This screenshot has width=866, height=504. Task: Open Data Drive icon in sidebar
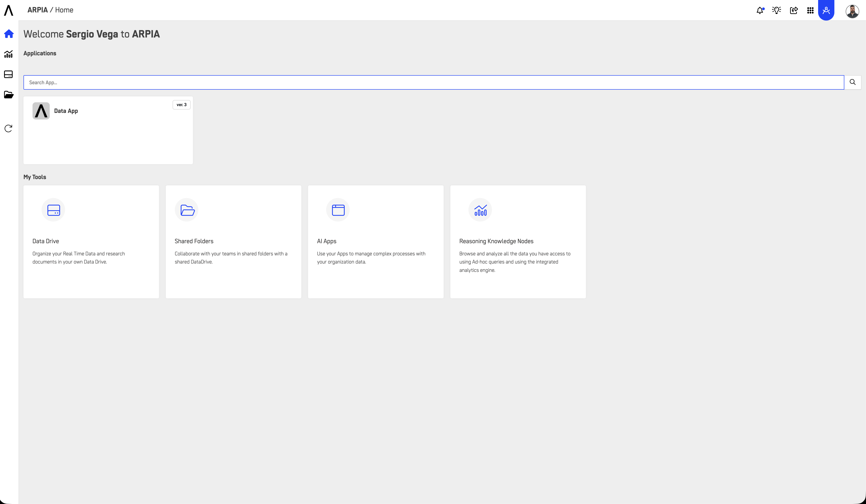point(9,74)
